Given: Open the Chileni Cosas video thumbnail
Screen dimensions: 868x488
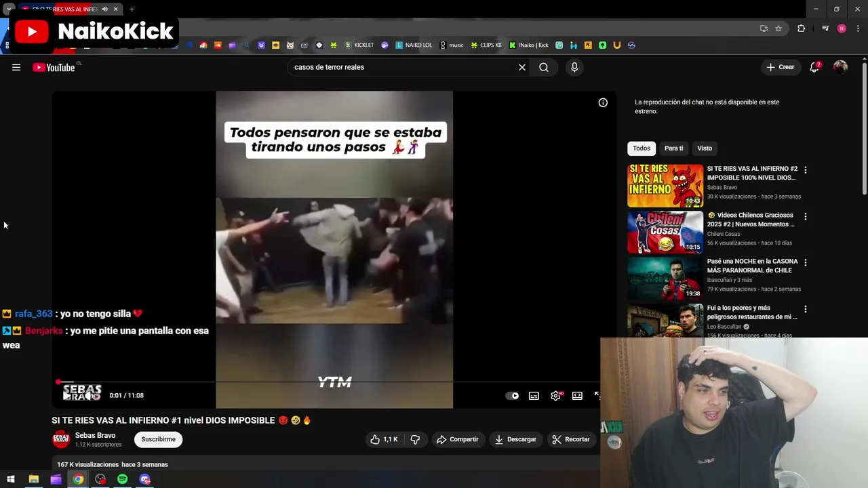Looking at the screenshot, I should [x=665, y=232].
